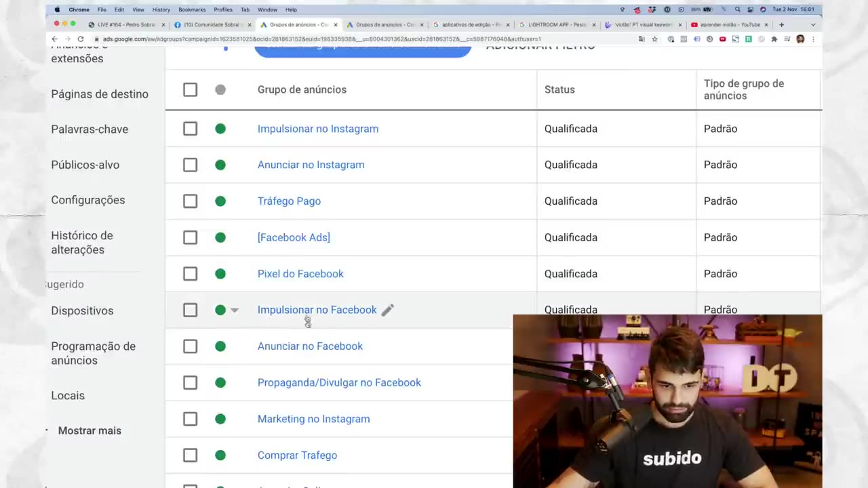
Task: Switch to aplicativos de edição Google tab
Action: point(471,25)
